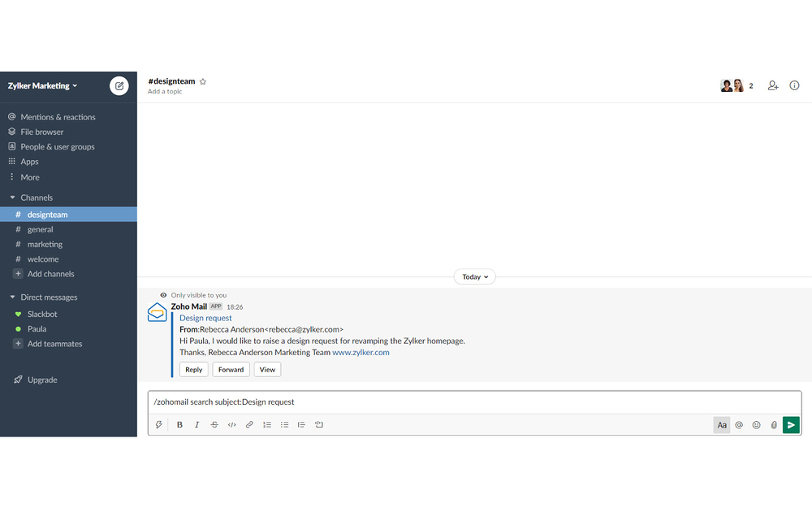Insert a link in the message
This screenshot has height=508, width=812.
[x=249, y=424]
